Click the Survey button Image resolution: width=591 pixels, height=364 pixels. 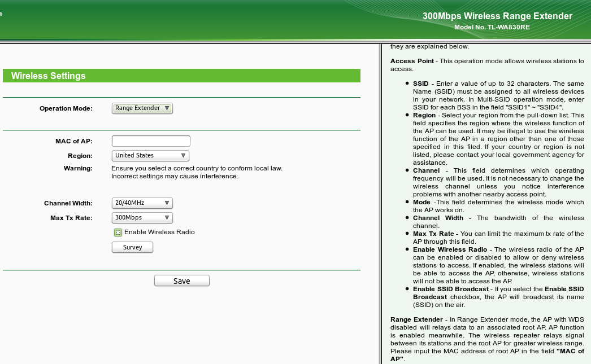pyautogui.click(x=132, y=247)
